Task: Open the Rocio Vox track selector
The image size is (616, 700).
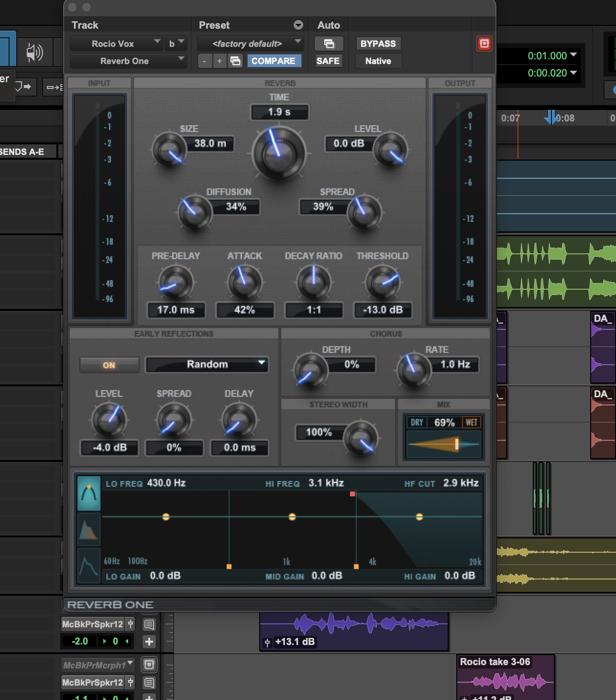Action: (x=116, y=44)
